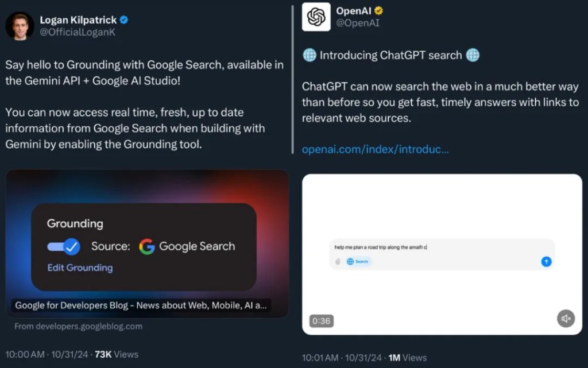Open the Edit Grounding link
Screen dimensions: 588x368
(79, 268)
